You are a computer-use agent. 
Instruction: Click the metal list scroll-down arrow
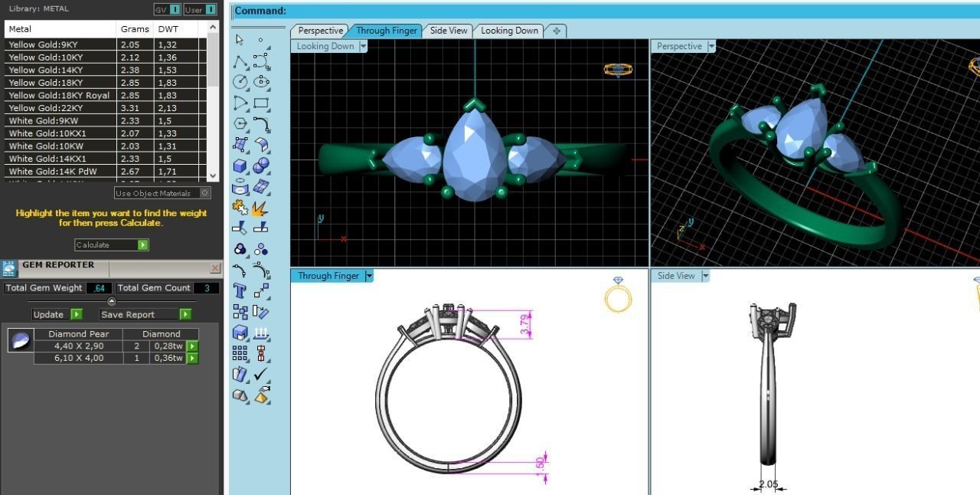(x=214, y=176)
